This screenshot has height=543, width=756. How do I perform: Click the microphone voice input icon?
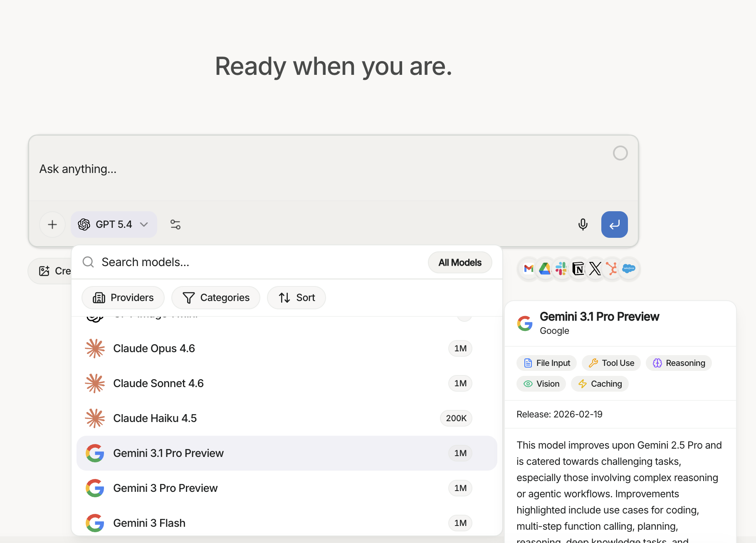(x=583, y=225)
